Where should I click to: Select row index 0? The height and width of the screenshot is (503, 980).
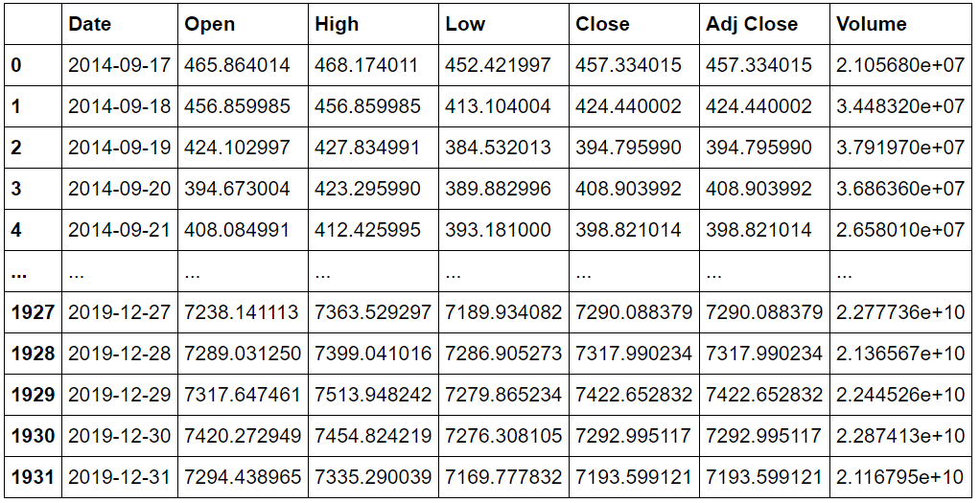tap(16, 64)
